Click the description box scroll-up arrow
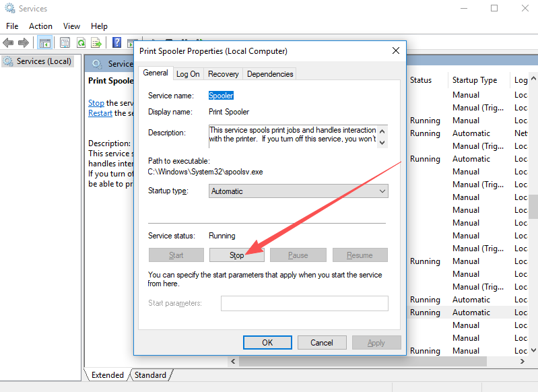The width and height of the screenshot is (538, 392). click(x=382, y=131)
